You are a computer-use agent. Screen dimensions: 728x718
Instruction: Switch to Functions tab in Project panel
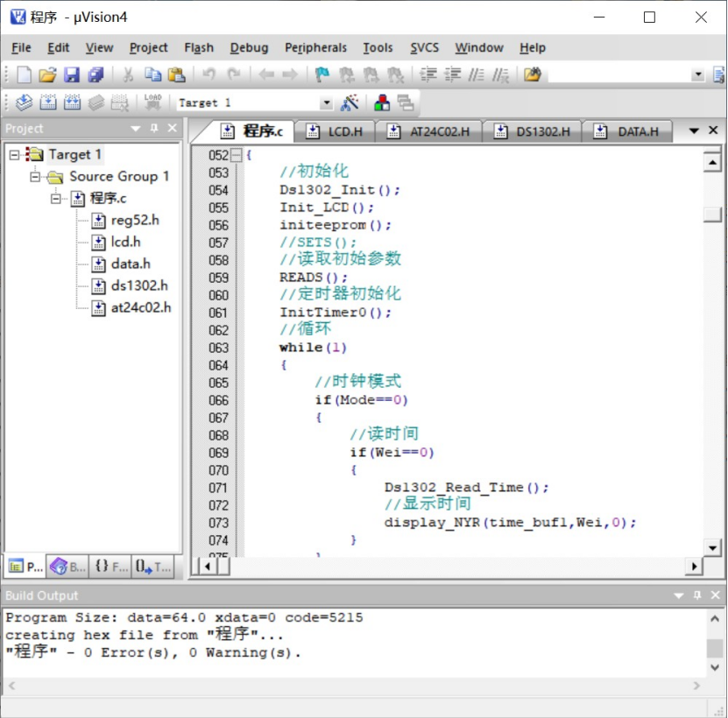tap(110, 567)
